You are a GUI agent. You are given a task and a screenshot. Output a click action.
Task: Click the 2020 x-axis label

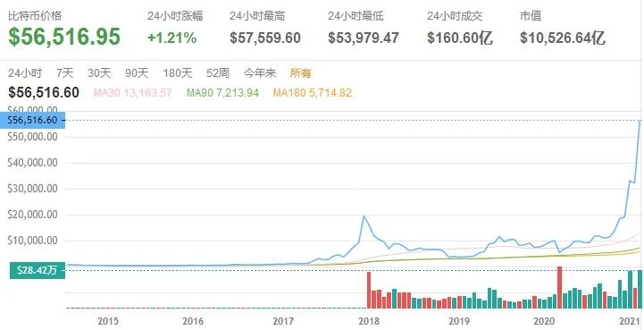click(544, 321)
